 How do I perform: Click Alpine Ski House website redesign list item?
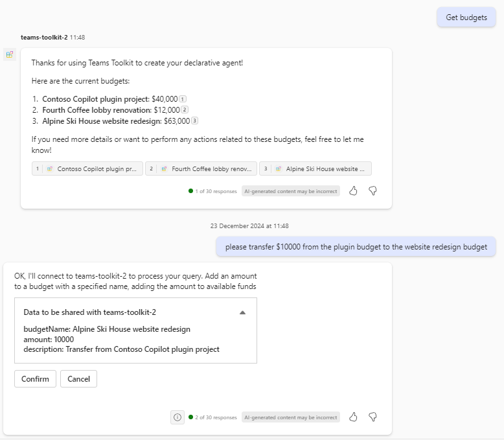click(116, 121)
